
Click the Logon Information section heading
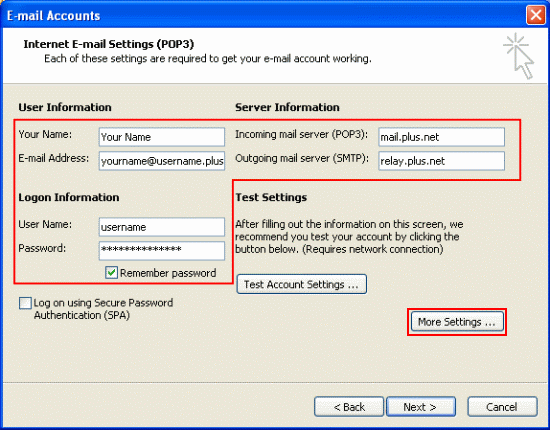pyautogui.click(x=69, y=197)
